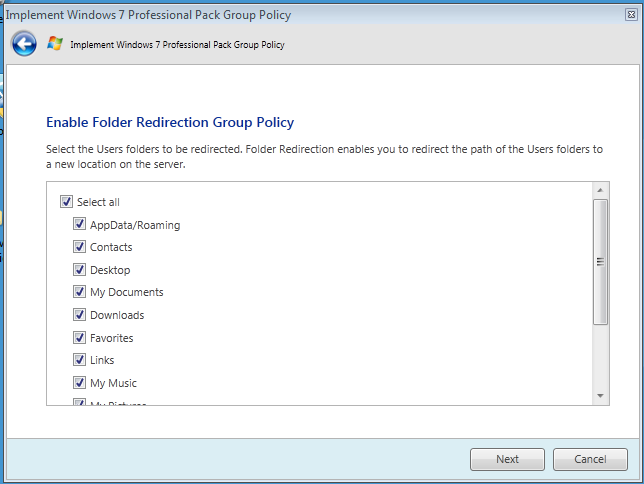Screen dimensions: 644x484
Task: Click the Enable Folder Redirection Group Policy heading
Action: [170, 122]
